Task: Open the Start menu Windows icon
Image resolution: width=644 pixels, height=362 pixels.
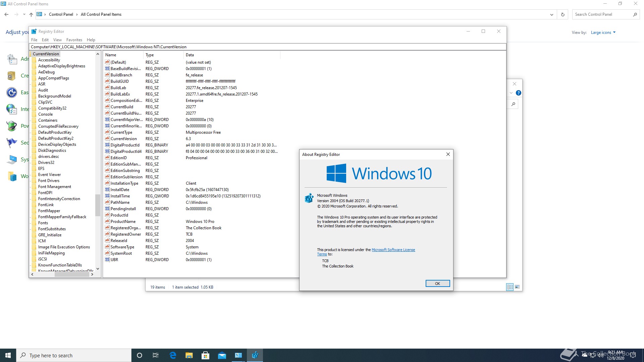Action: [x=8, y=355]
